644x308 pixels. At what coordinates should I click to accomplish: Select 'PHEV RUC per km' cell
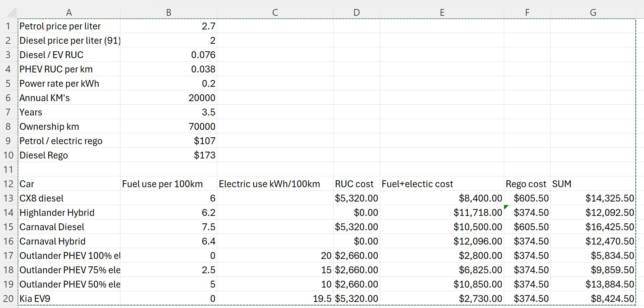click(x=69, y=69)
